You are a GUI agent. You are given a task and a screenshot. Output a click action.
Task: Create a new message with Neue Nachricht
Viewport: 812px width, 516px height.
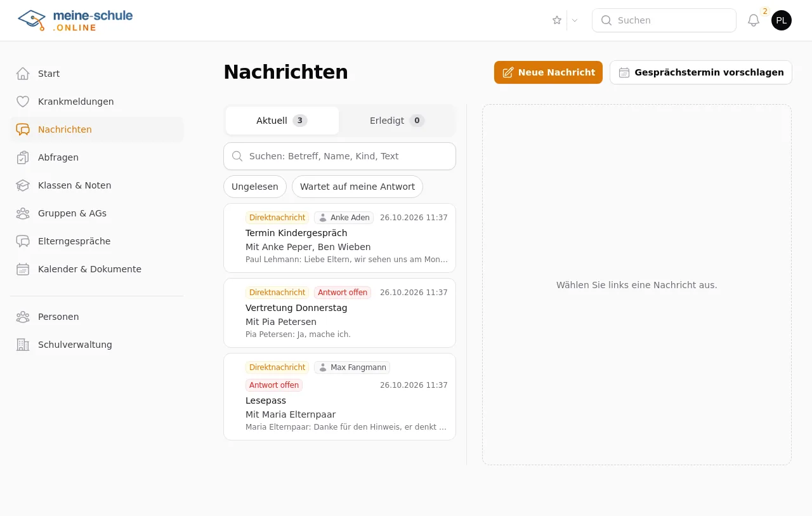pyautogui.click(x=548, y=72)
